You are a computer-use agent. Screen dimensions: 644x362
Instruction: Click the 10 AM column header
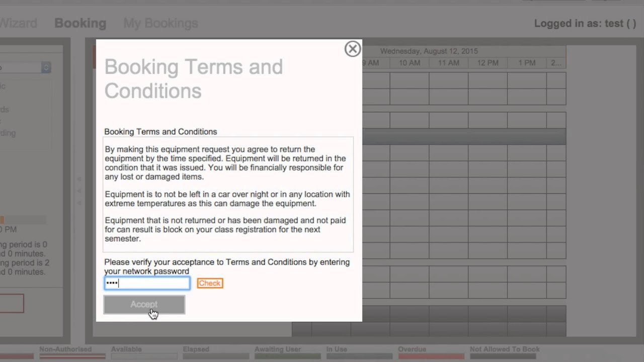tap(410, 63)
